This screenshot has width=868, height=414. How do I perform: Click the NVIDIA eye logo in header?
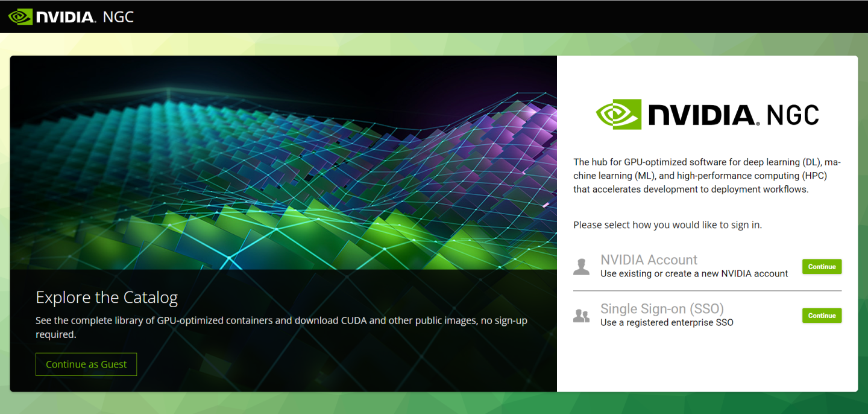pyautogui.click(x=20, y=16)
